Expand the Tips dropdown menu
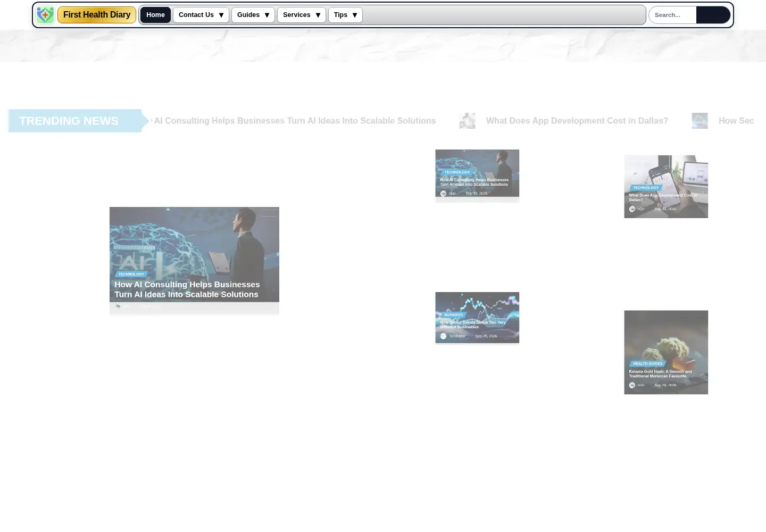Image resolution: width=766 pixels, height=532 pixels. (x=345, y=15)
